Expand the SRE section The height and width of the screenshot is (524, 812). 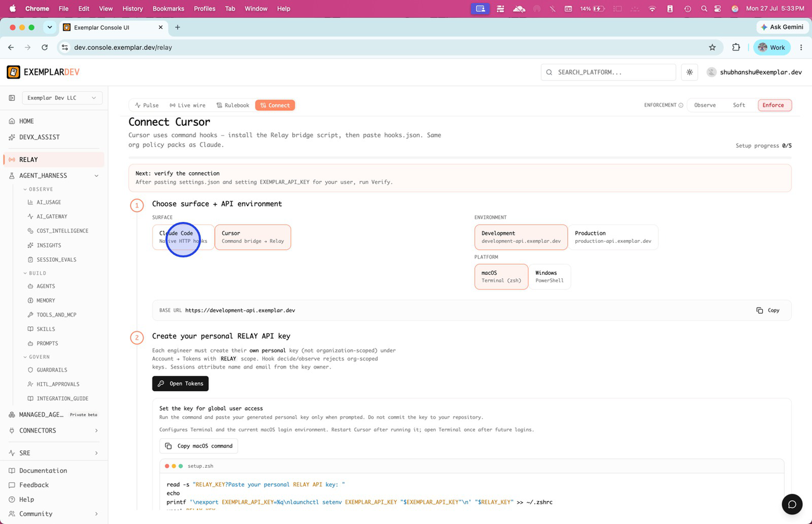96,453
